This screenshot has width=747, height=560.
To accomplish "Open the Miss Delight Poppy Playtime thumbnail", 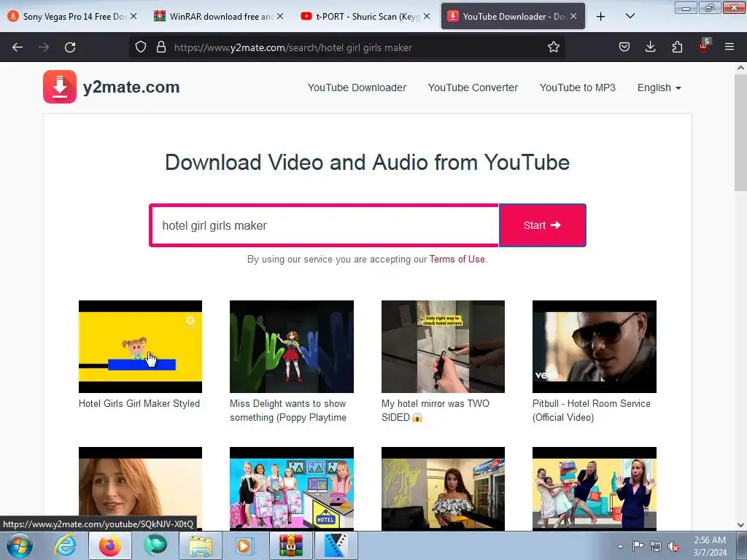I will coord(292,346).
